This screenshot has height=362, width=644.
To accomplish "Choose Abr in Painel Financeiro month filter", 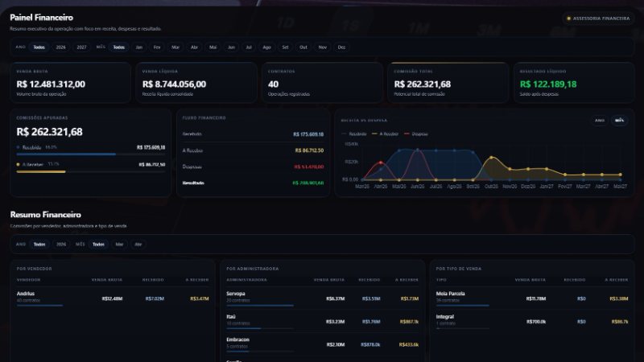I will point(194,47).
